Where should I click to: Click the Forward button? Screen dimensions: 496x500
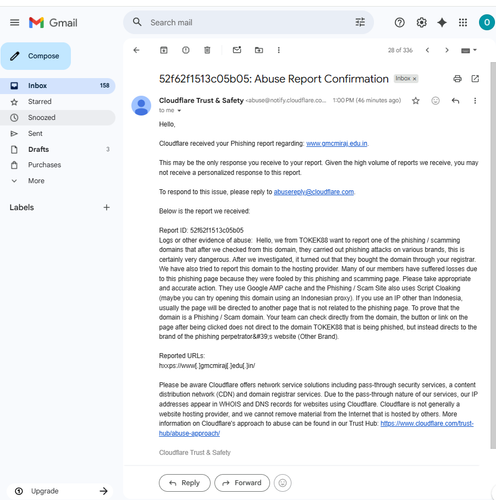click(x=242, y=483)
